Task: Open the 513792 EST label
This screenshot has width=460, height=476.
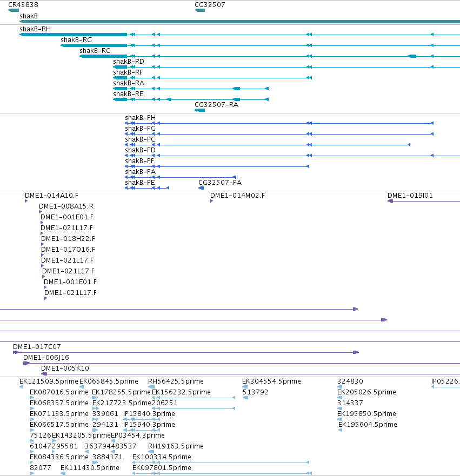Action: [x=255, y=392]
